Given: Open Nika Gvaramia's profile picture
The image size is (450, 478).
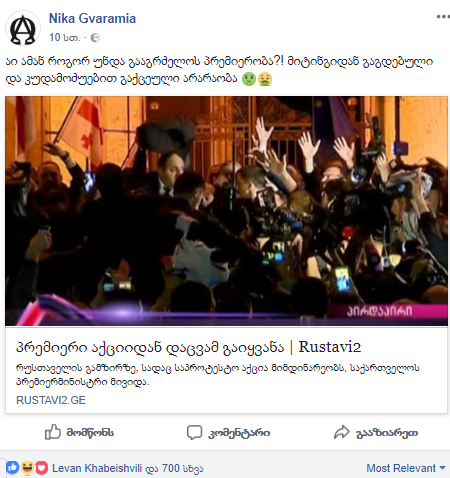Looking at the screenshot, I should 23,28.
